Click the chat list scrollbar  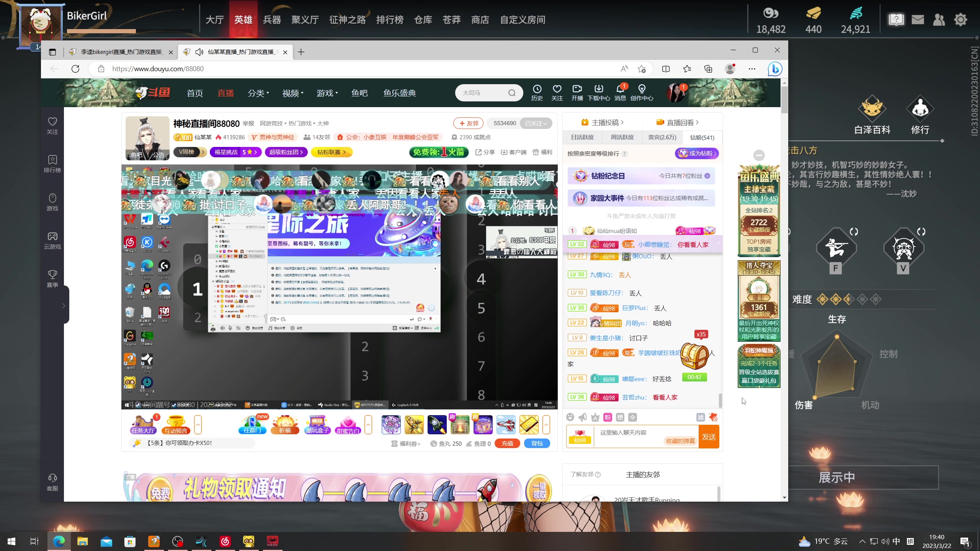[x=720, y=401]
